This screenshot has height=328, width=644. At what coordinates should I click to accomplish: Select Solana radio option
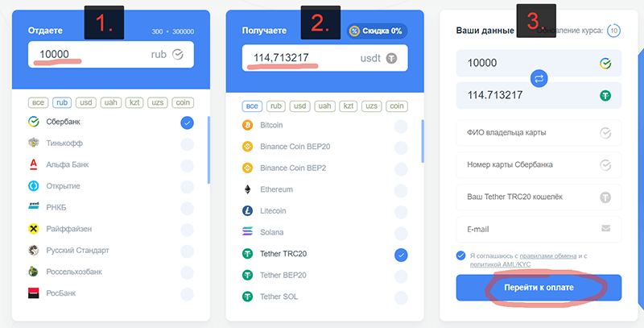401,234
